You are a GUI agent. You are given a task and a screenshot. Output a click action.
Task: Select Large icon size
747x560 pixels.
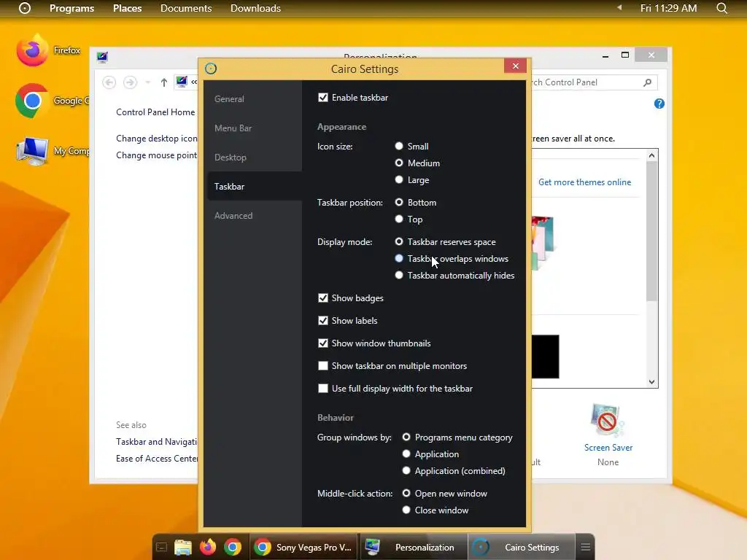(399, 179)
